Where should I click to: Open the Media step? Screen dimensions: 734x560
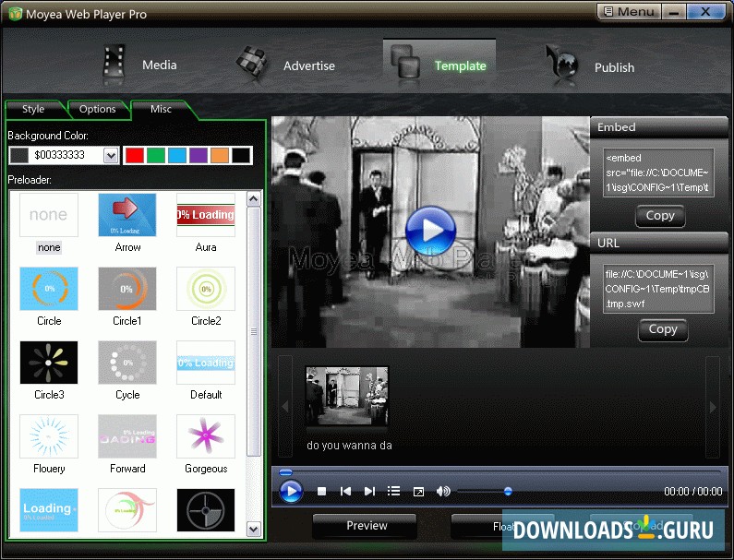click(x=139, y=65)
